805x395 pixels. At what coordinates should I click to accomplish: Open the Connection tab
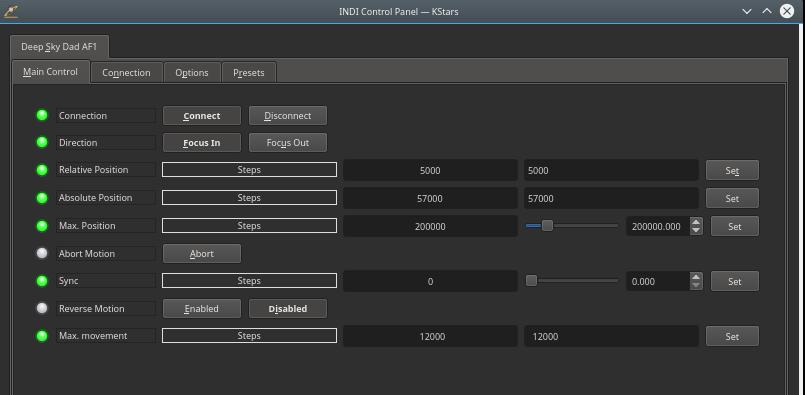click(126, 72)
